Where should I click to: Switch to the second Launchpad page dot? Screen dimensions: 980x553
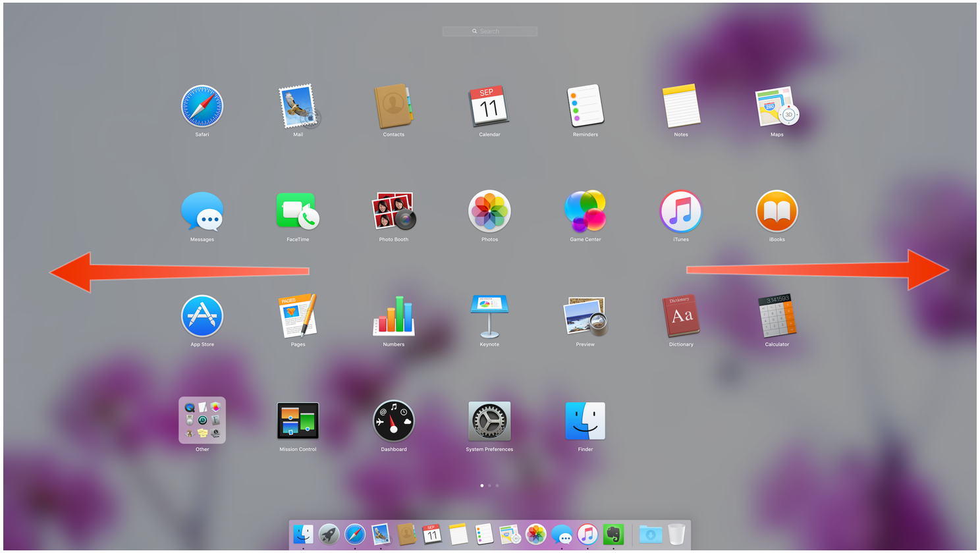[x=489, y=486]
